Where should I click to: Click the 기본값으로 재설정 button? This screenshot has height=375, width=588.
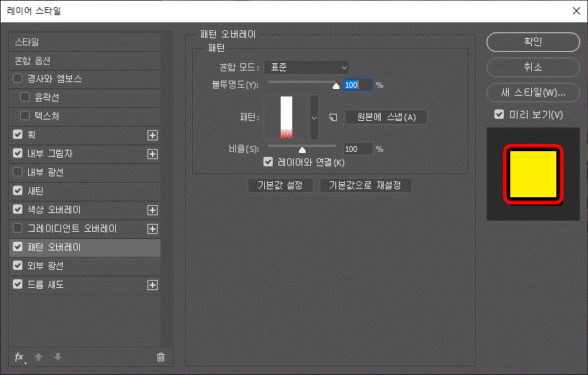365,185
